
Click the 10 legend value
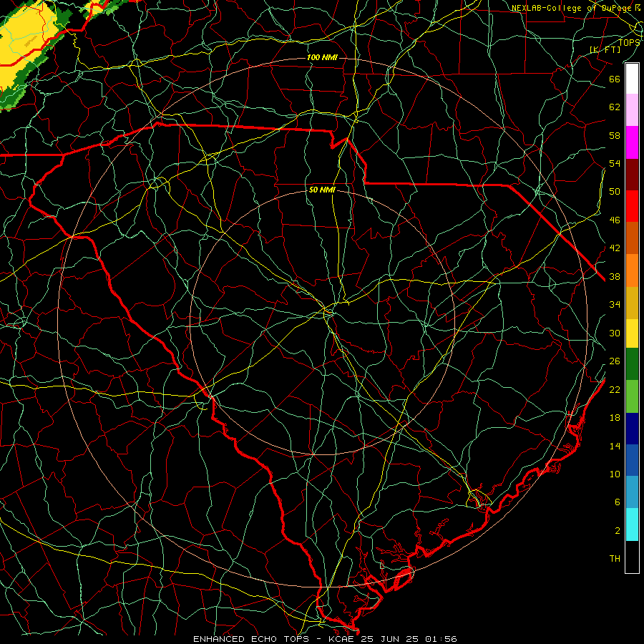coord(615,474)
